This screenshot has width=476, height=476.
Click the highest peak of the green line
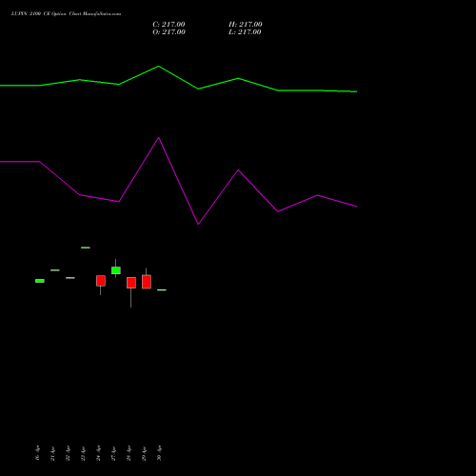pyautogui.click(x=159, y=67)
